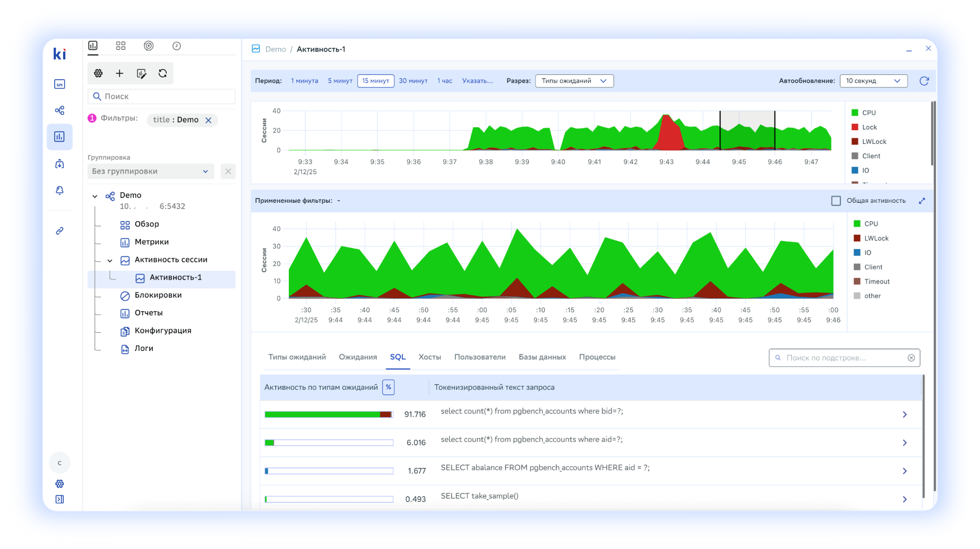Switch to the Ожидания tab
Screen dimensions: 980x549
pyautogui.click(x=358, y=357)
